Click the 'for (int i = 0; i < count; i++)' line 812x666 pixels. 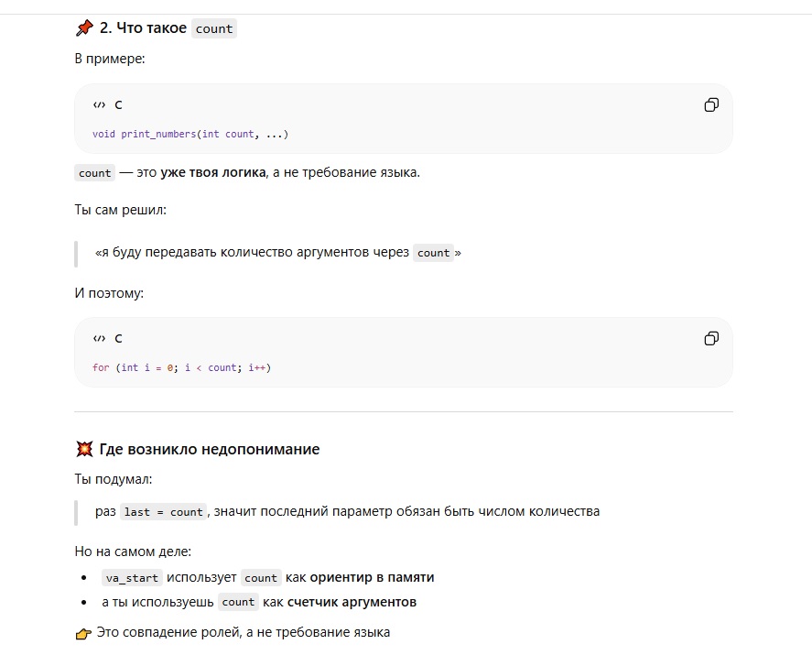181,368
